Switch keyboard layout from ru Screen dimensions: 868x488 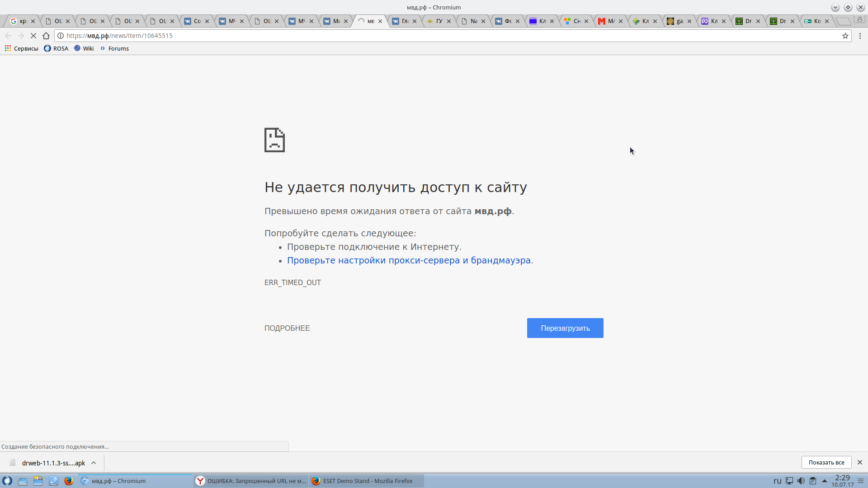pos(777,481)
